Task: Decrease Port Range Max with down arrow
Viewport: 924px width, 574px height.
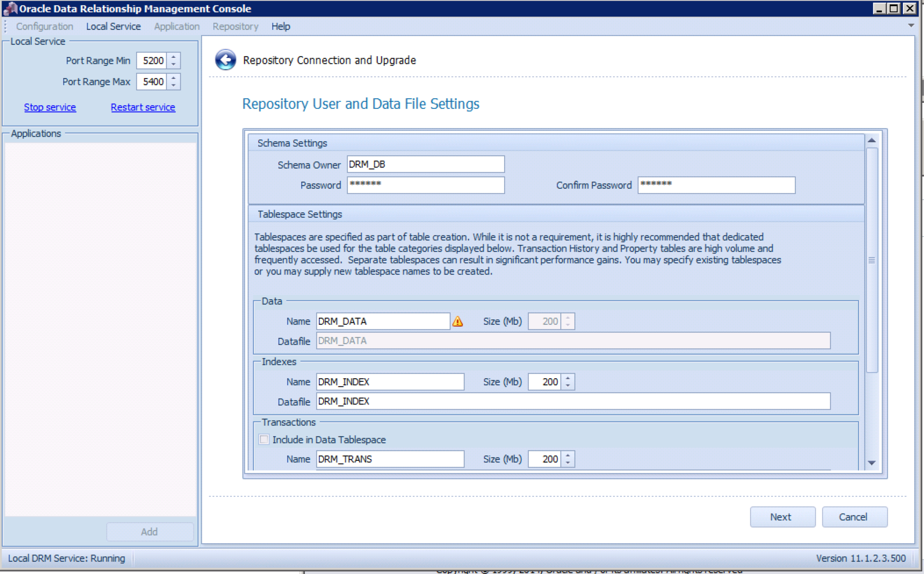Action: coord(173,85)
